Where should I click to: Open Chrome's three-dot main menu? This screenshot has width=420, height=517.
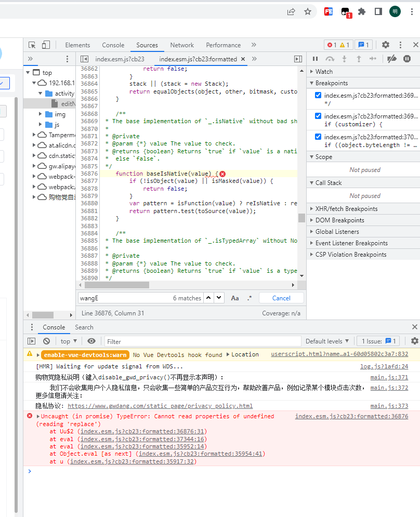tap(412, 12)
